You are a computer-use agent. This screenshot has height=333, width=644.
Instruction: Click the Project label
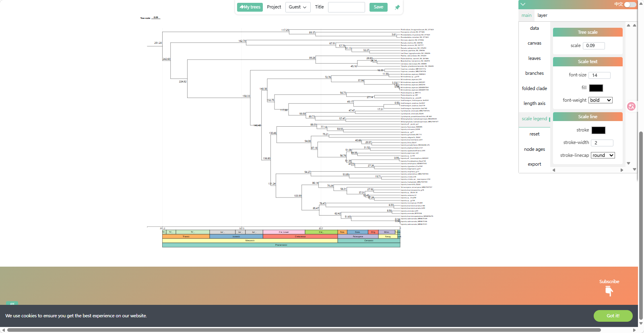point(274,7)
